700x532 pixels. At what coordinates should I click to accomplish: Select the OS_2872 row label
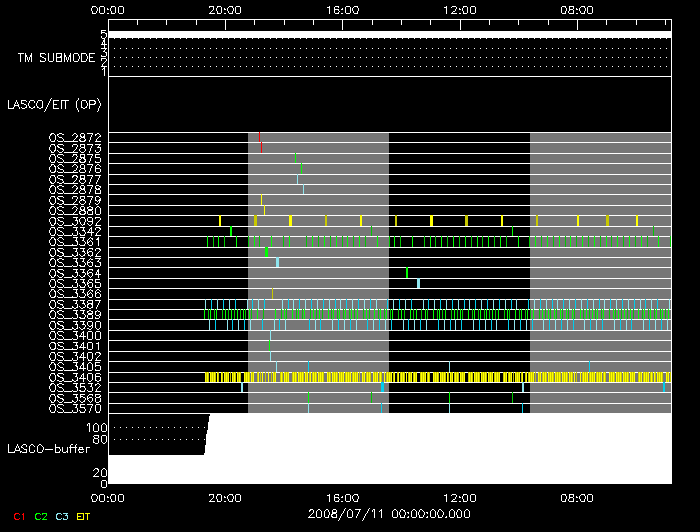[74, 138]
